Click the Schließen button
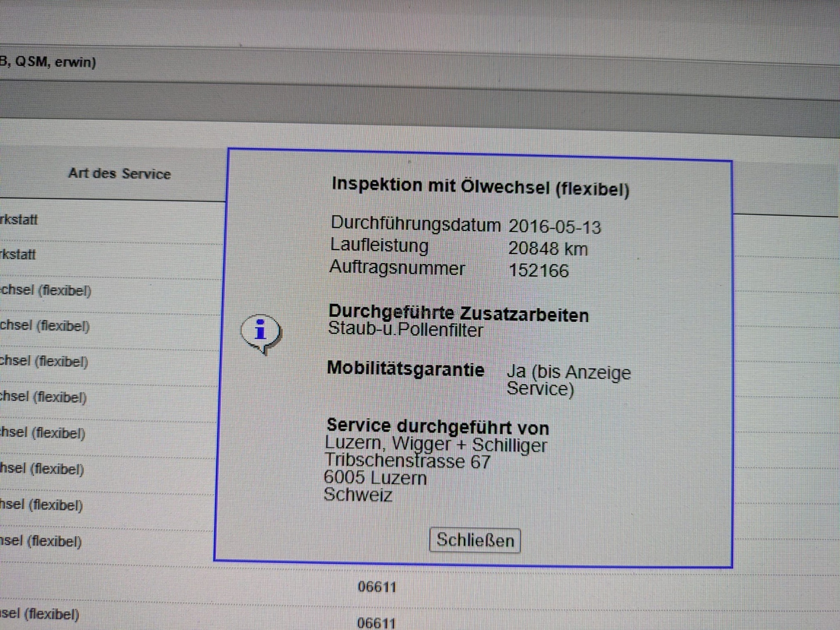This screenshot has width=840, height=630. point(475,540)
